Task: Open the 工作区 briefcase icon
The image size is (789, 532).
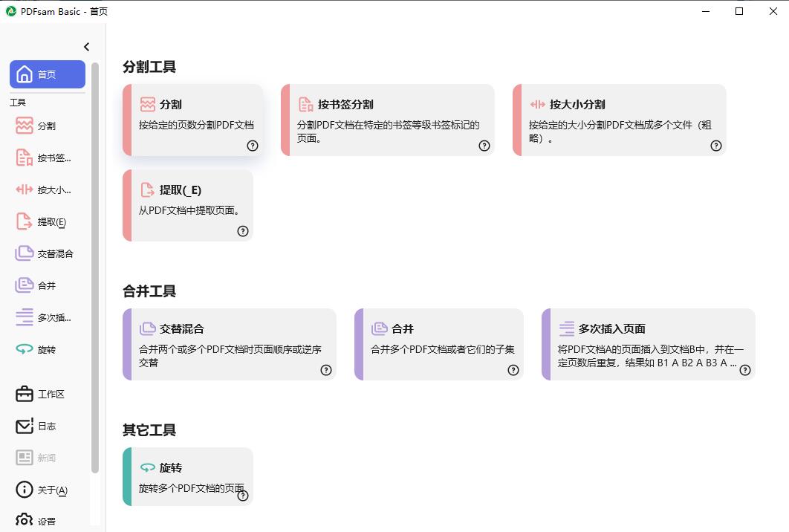Action: [x=25, y=394]
